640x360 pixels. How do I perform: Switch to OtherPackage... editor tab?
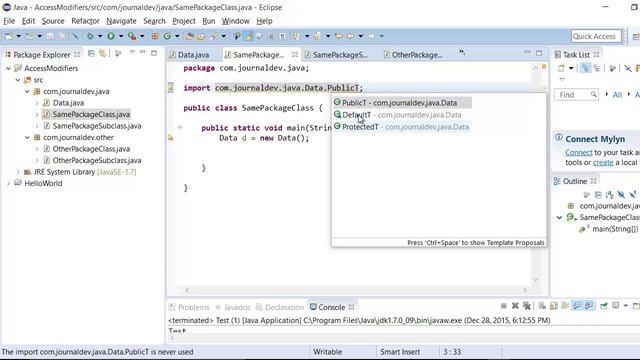pyautogui.click(x=416, y=55)
